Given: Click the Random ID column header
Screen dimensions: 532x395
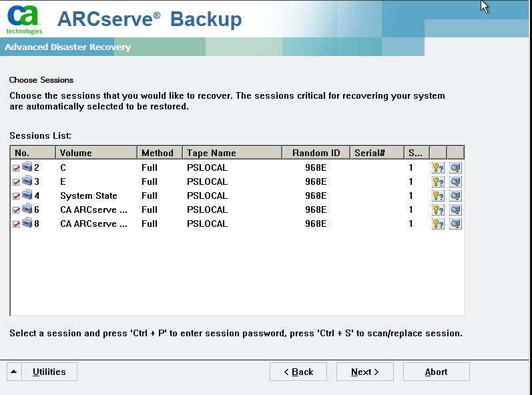Looking at the screenshot, I should 316,153.
